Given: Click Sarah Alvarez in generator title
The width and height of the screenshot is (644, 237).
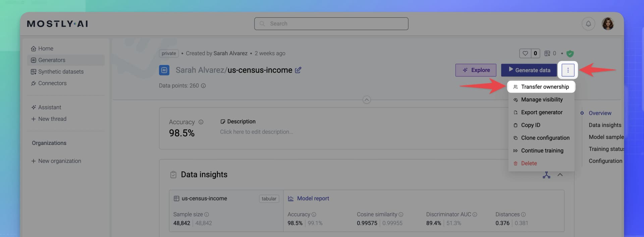Looking at the screenshot, I should (200, 70).
